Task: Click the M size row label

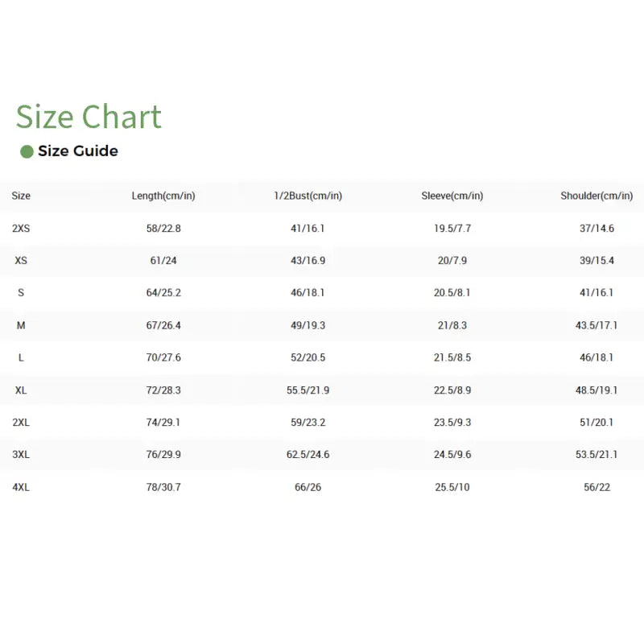Action: point(21,325)
